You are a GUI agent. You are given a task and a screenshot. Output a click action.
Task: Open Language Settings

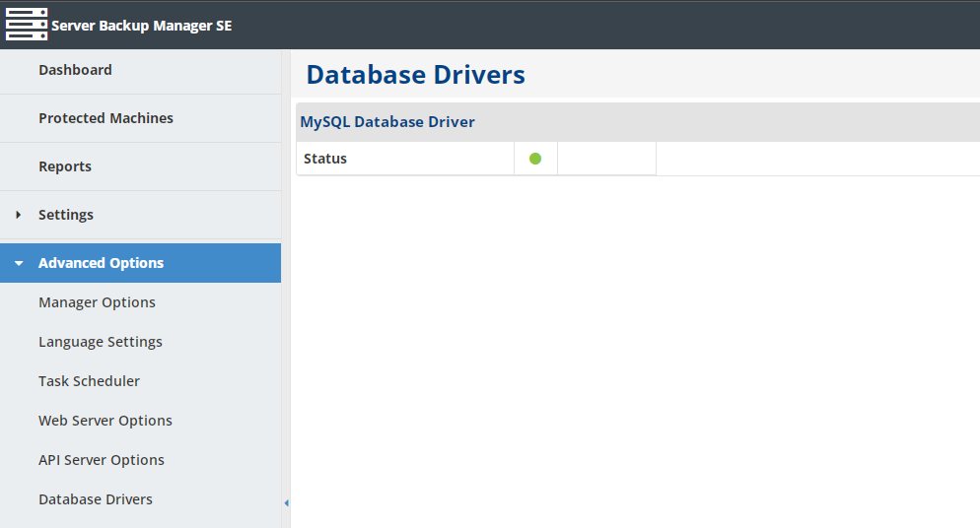(x=100, y=342)
